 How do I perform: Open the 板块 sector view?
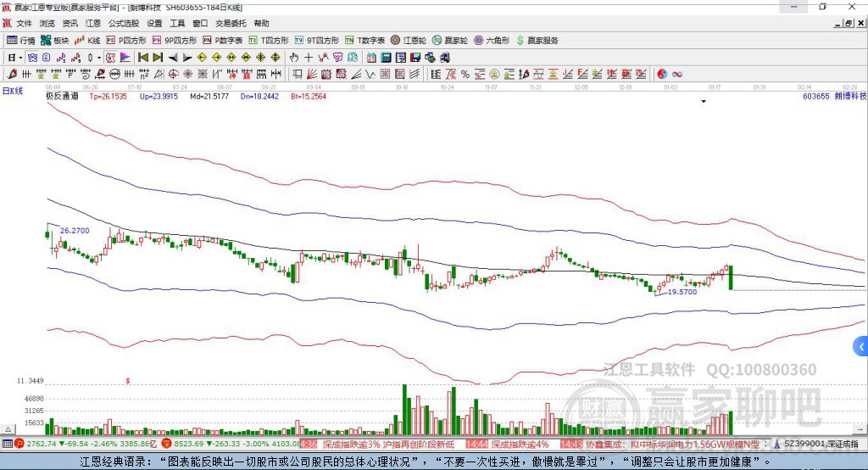[x=54, y=41]
